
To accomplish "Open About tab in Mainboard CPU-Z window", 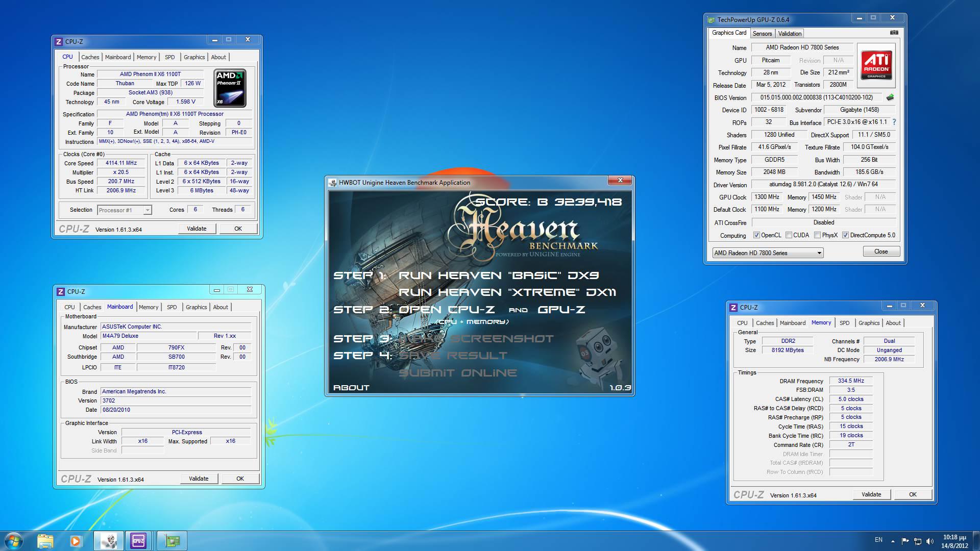I will (220, 307).
